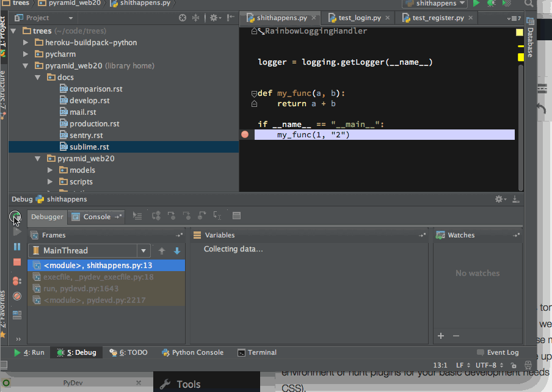Select previous frame with gray up arrow
Screen dimensions: 552x392
point(162,250)
